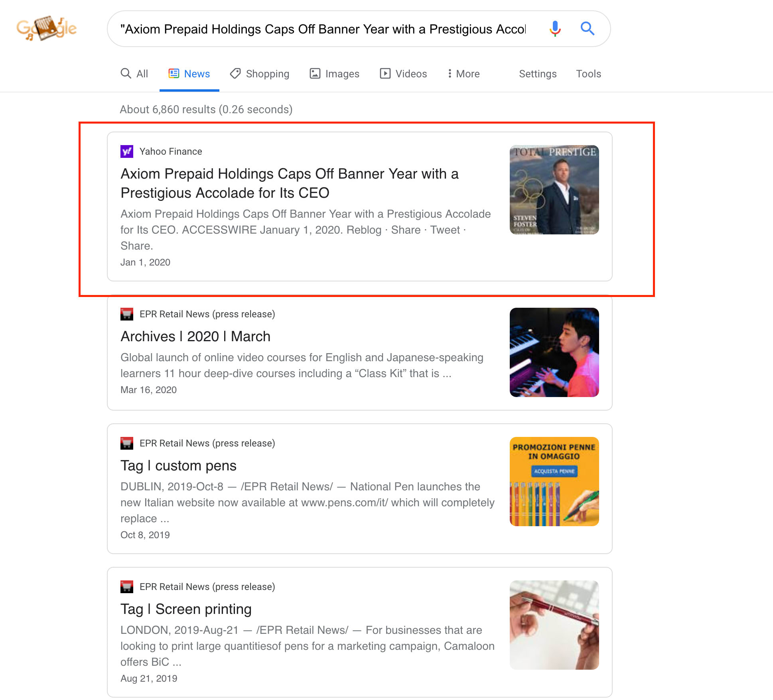The height and width of the screenshot is (700, 773).
Task: Click EPR favicon beside Archives result
Action: (127, 314)
